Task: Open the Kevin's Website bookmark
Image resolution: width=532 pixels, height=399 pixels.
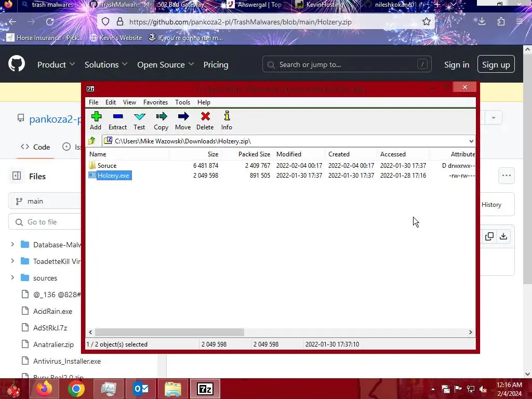Action: [x=116, y=37]
